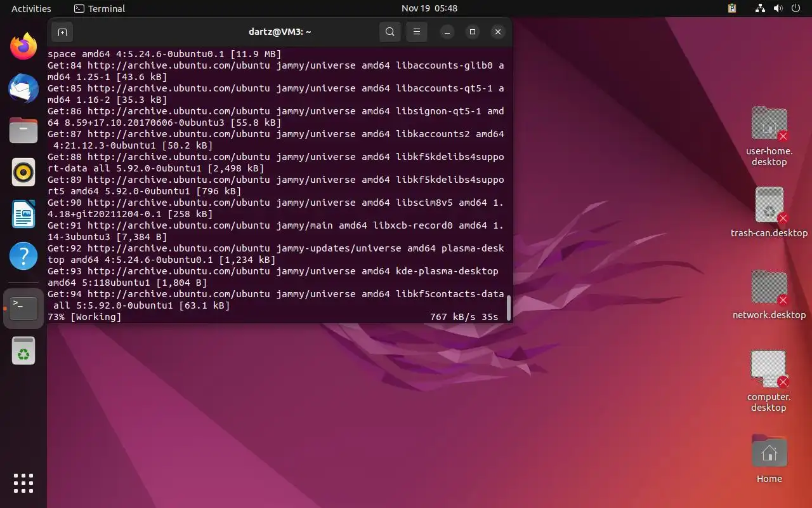Launch Rhythmbox music player

23,172
